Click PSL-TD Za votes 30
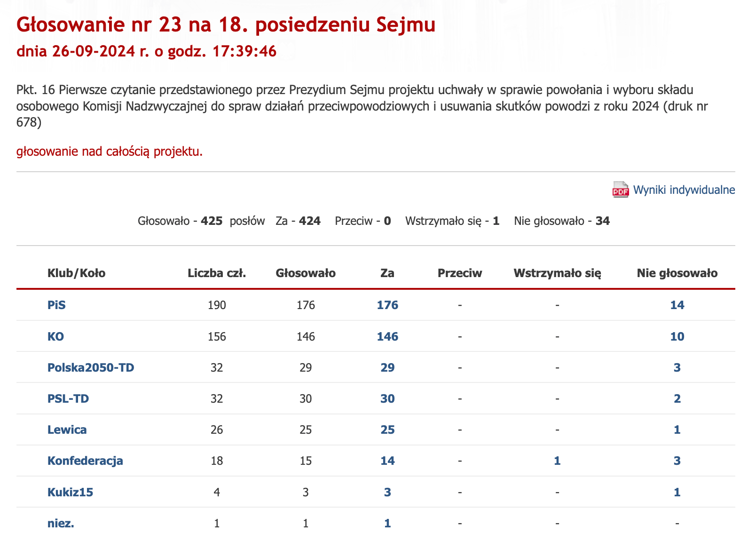756x557 pixels. (x=387, y=399)
